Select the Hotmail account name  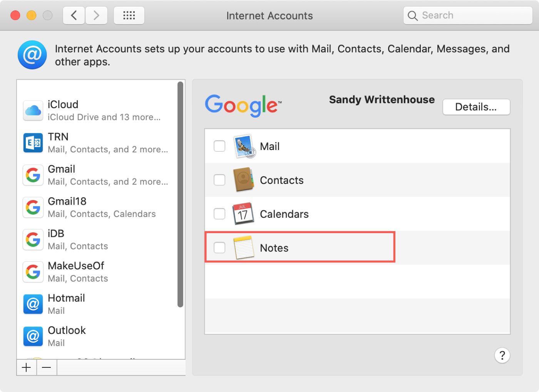click(67, 298)
